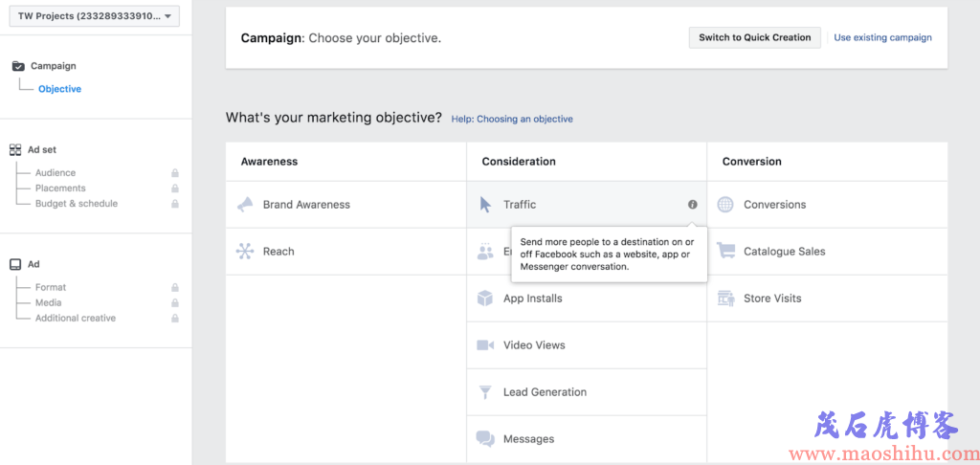Open the TW Projects account dropdown
Image resolution: width=980 pixels, height=465 pixels.
coord(95,16)
